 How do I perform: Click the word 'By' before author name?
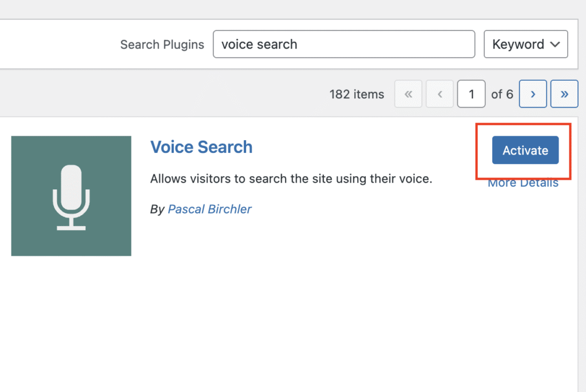click(157, 209)
